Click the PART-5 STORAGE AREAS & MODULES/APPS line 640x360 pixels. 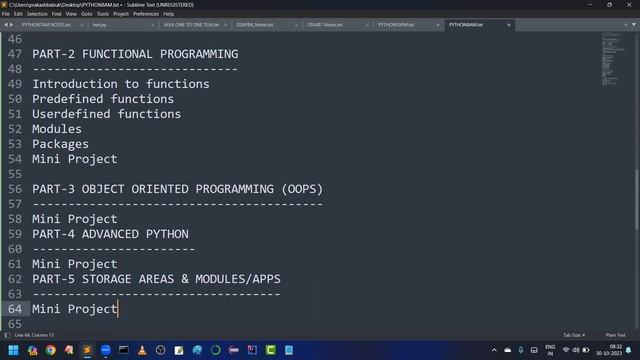click(156, 279)
